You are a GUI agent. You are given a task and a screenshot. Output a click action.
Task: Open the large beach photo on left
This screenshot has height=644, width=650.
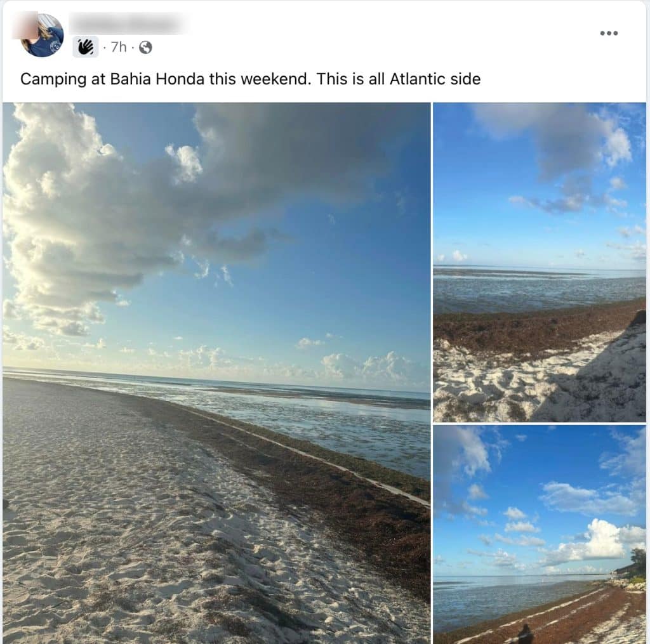[216, 373]
